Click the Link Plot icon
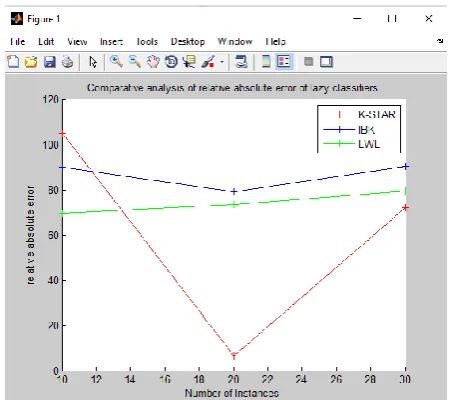This screenshot has height=400, width=449. click(241, 62)
